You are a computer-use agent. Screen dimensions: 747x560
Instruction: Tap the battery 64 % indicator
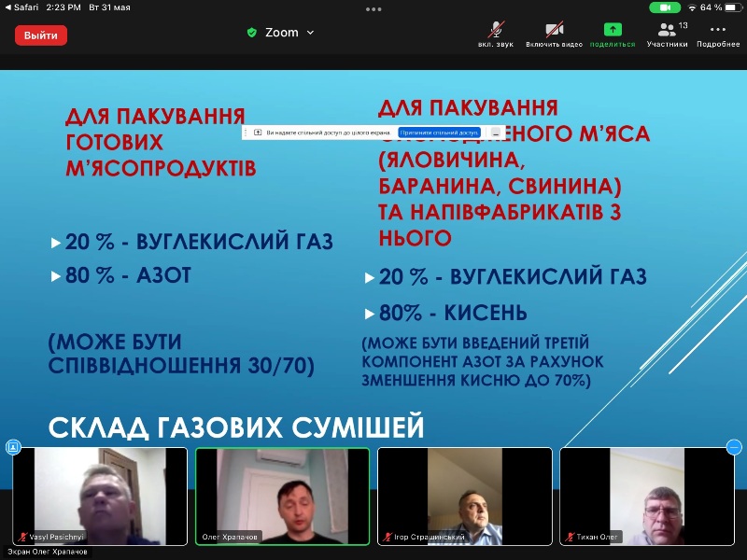click(721, 7)
